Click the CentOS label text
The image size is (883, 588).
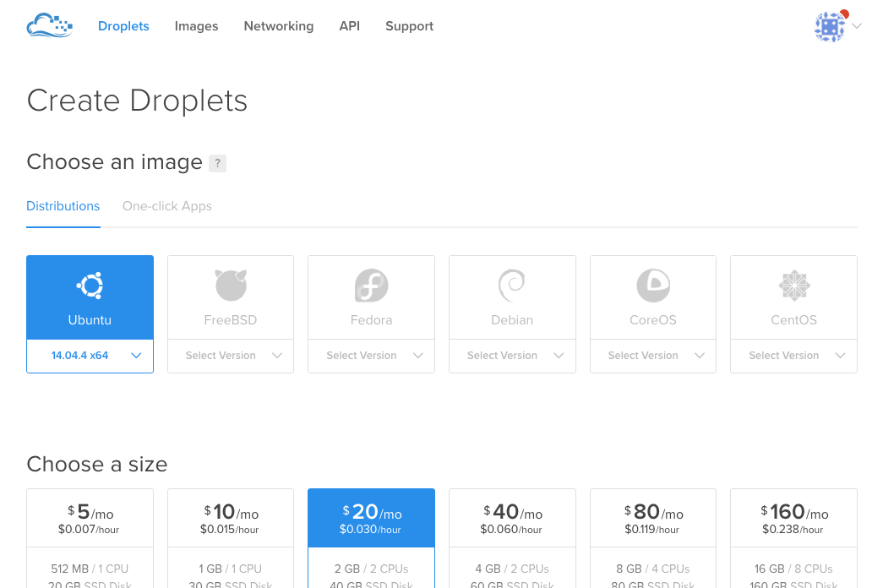[794, 320]
